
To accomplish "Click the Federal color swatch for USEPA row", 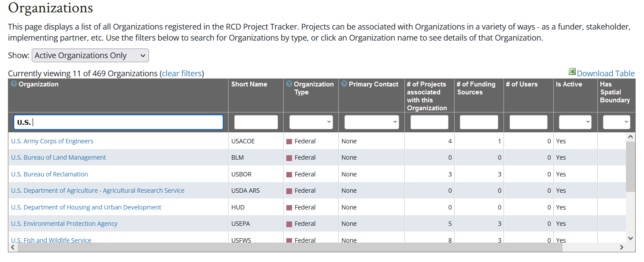I will point(289,224).
